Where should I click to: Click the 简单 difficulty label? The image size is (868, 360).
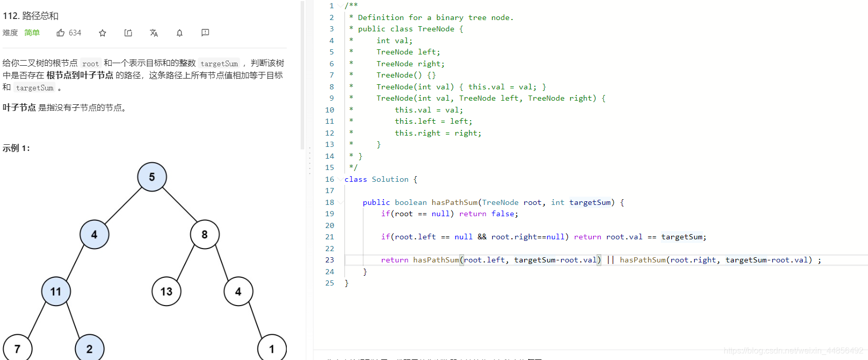pos(32,33)
